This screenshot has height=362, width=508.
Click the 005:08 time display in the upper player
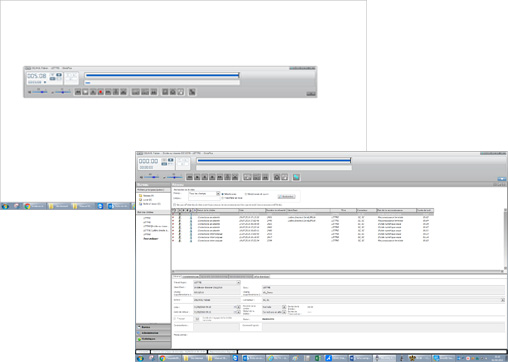[x=37, y=76]
